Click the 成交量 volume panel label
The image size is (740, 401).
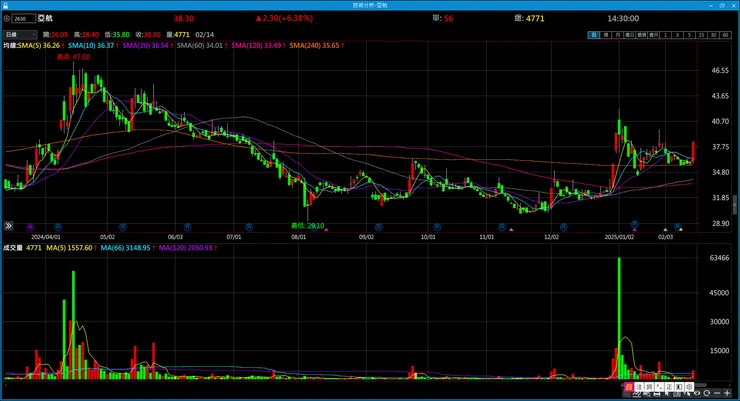pos(13,248)
